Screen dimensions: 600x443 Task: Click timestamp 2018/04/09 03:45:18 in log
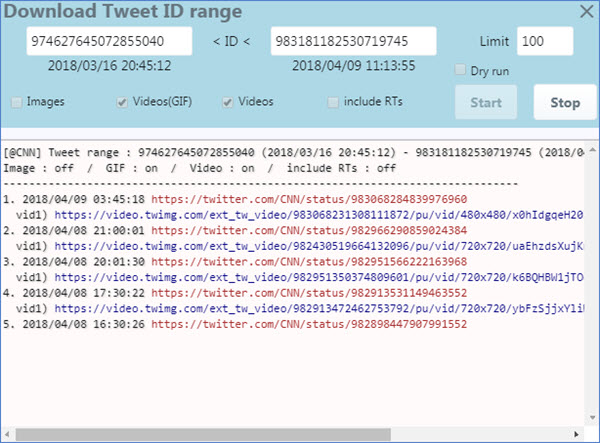point(84,199)
